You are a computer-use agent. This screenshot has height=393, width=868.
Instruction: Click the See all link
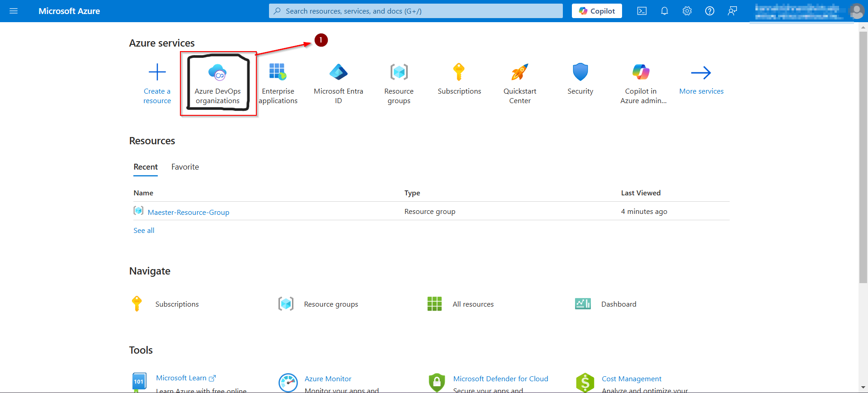pyautogui.click(x=144, y=231)
